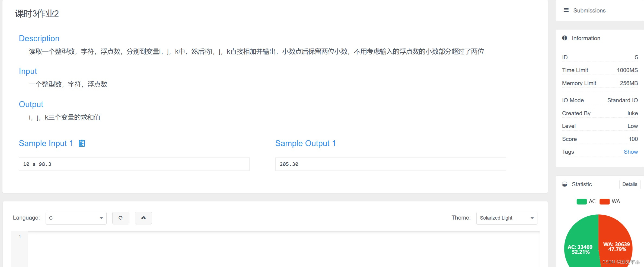Click the sample input text '10 a 98.3'
This screenshot has height=267, width=644.
(x=37, y=164)
